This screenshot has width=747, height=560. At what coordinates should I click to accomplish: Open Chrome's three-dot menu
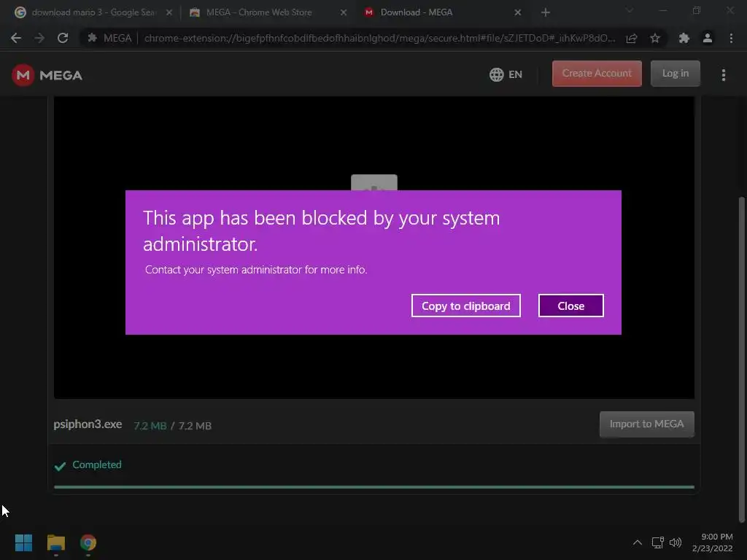pos(731,38)
